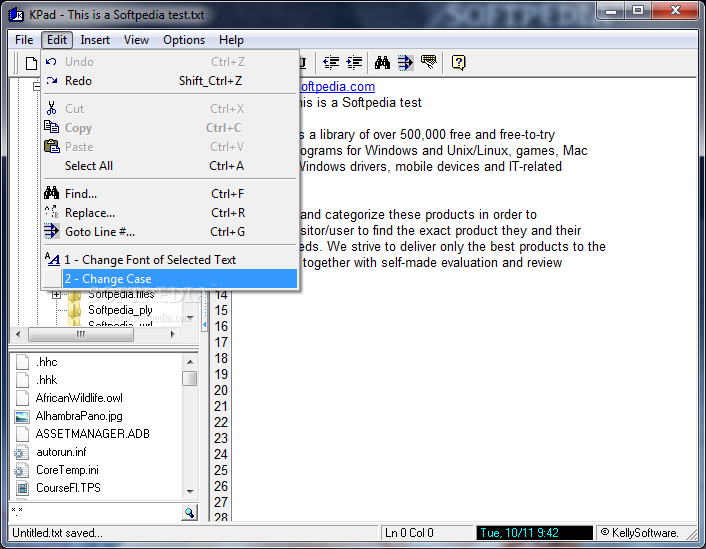706x549 pixels.
Task: Select ASSETMANAGER.ADB in the file list
Action: pyautogui.click(x=92, y=434)
